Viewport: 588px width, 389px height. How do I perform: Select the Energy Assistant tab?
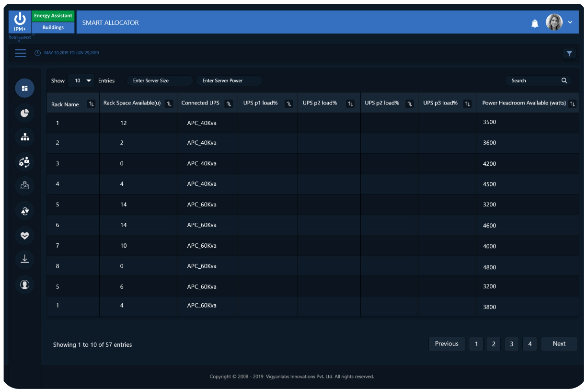(53, 16)
